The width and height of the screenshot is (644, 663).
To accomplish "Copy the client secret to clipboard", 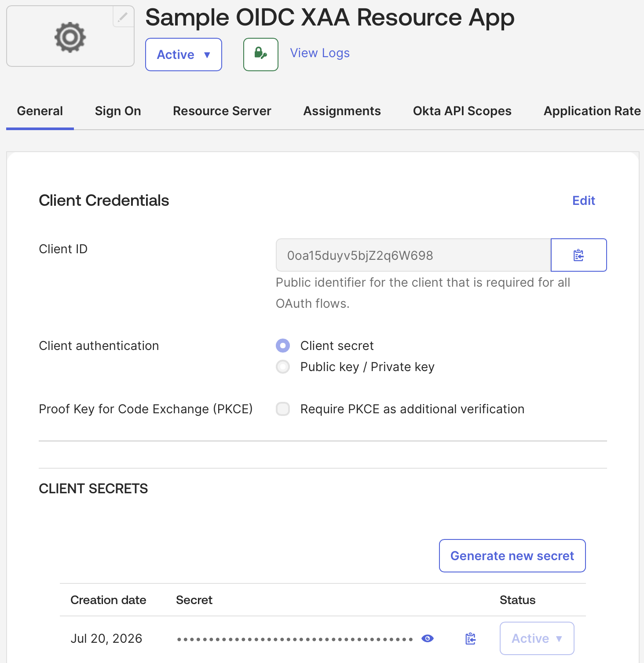I will [x=471, y=638].
